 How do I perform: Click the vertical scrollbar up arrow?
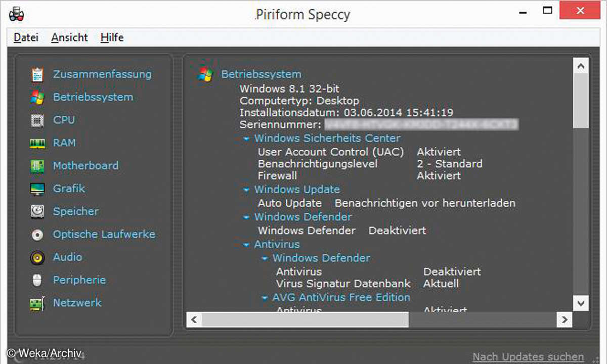[x=581, y=66]
